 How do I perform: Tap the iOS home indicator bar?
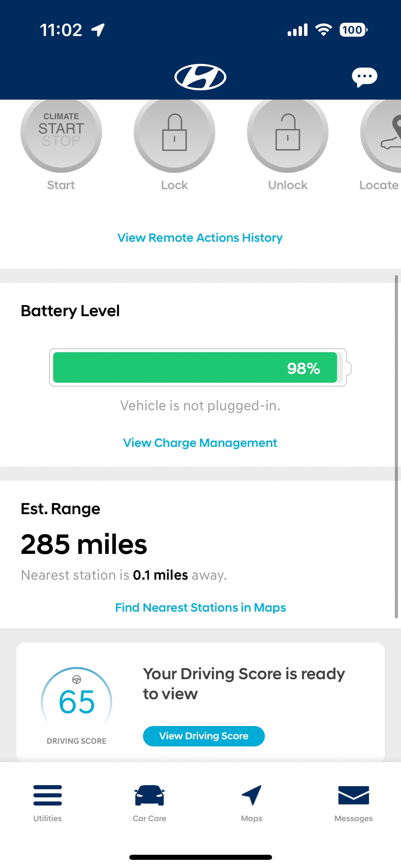(x=201, y=857)
